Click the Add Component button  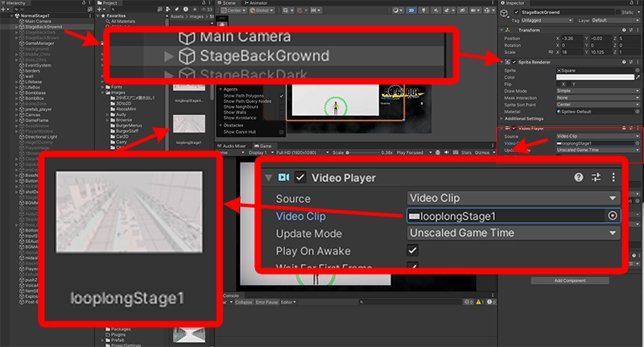(x=571, y=280)
